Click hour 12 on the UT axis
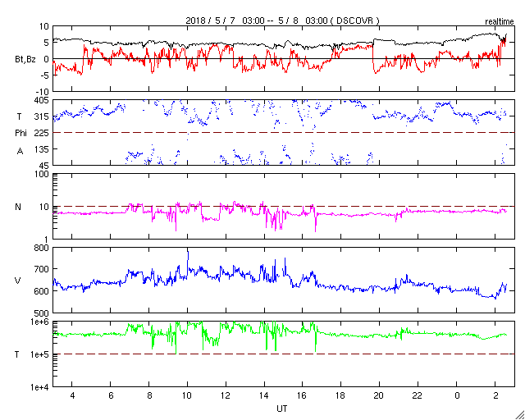The height and width of the screenshot is (420, 525). pyautogui.click(x=226, y=396)
